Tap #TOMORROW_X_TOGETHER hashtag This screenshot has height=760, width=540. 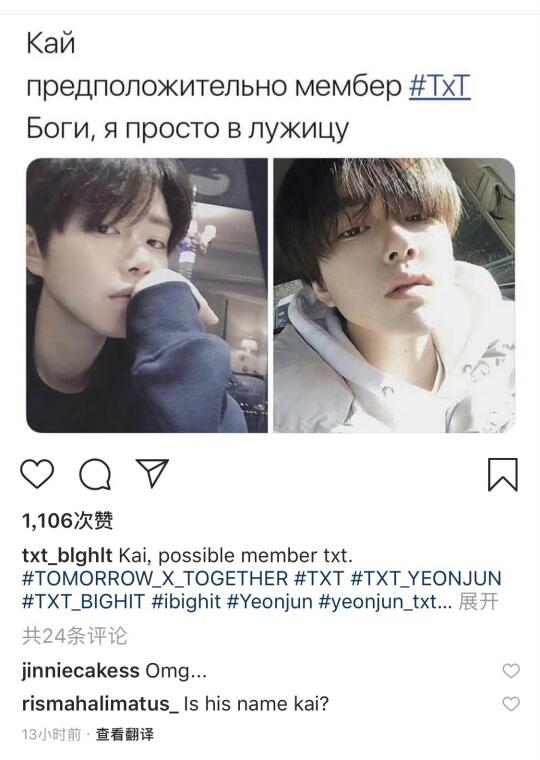tap(155, 579)
